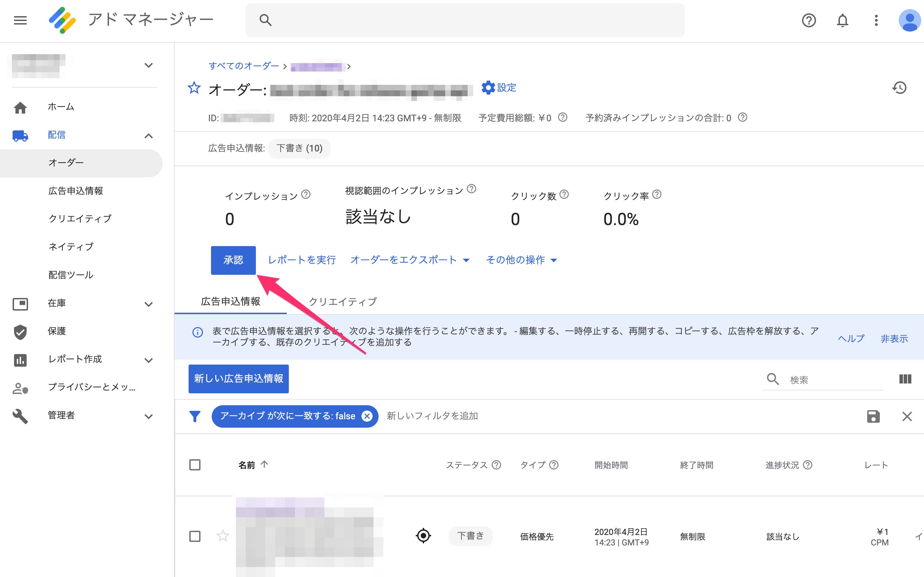Viewport: 924px width, 577px height.
Task: Click the change history clock icon
Action: (899, 88)
